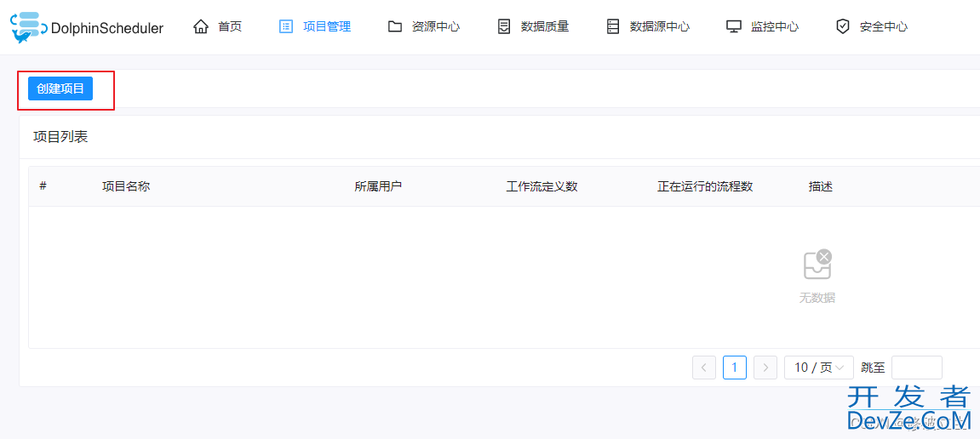Screen dimensions: 980x439
Task: Click the 创建项目 button
Action: (x=60, y=88)
